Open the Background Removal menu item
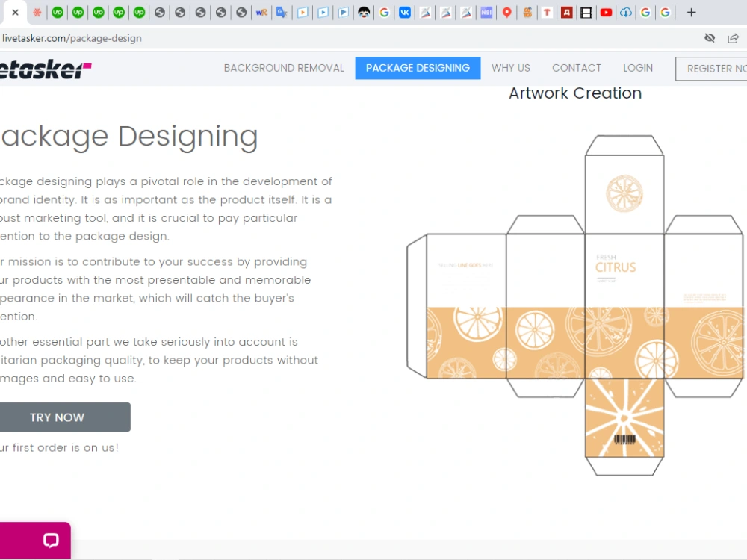Viewport: 747px width, 560px height. tap(284, 68)
